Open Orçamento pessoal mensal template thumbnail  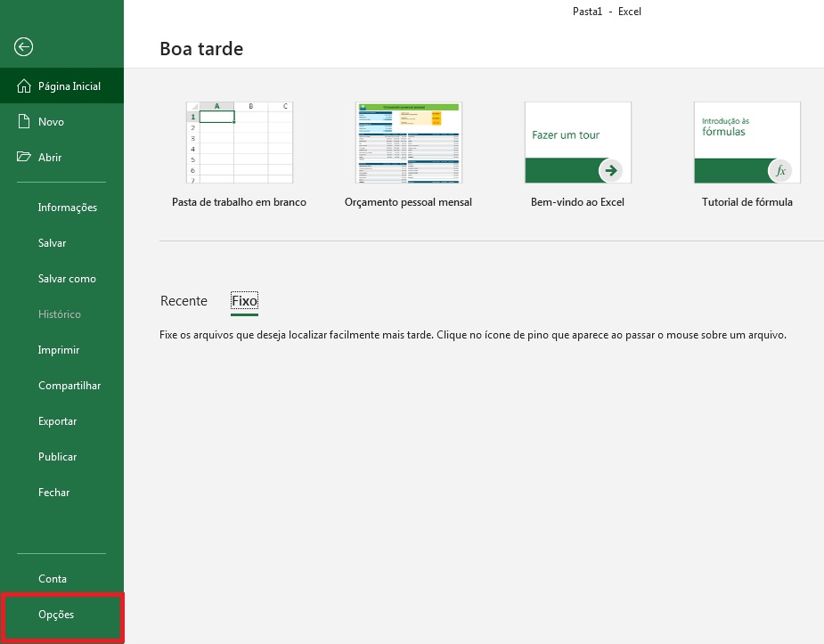click(x=409, y=143)
